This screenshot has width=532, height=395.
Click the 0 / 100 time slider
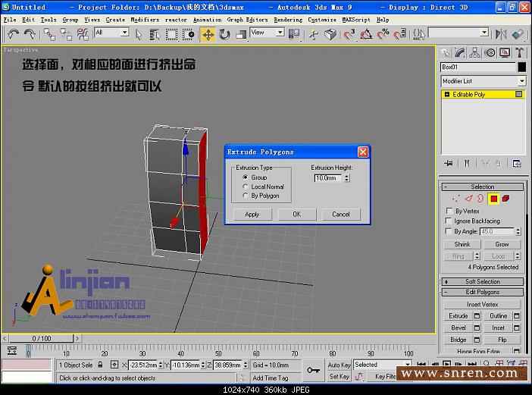(x=41, y=338)
